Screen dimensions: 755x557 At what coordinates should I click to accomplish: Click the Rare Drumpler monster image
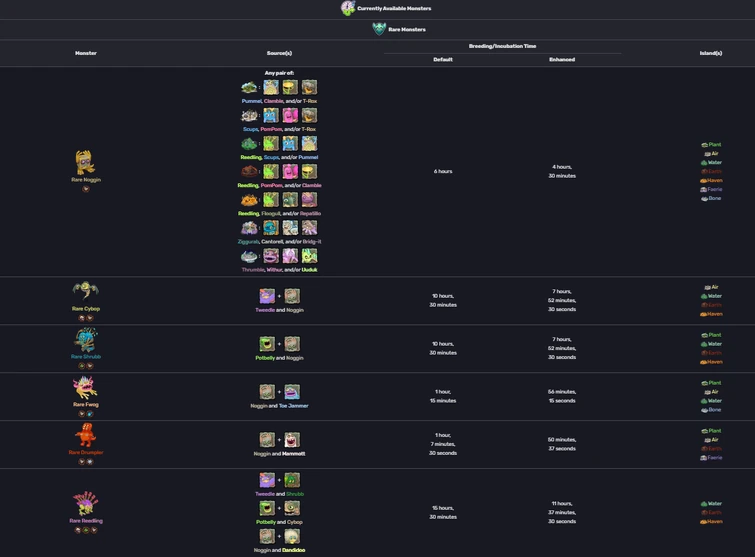pos(86,435)
